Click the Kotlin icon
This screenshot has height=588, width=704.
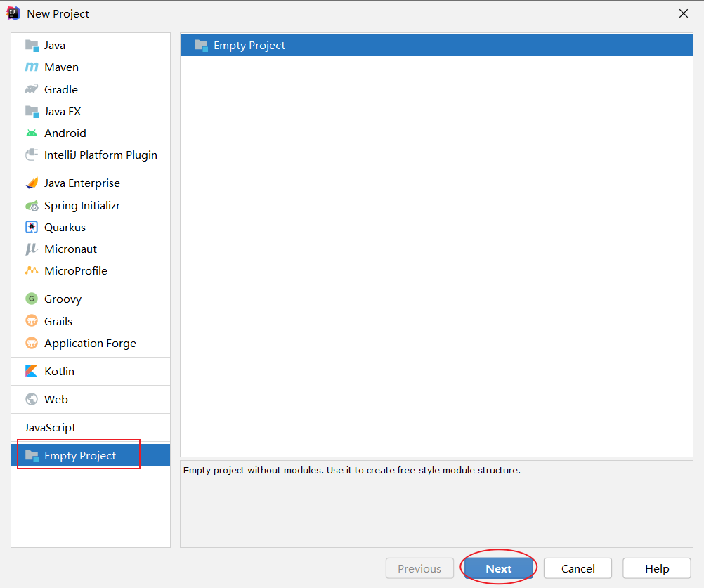(x=32, y=371)
